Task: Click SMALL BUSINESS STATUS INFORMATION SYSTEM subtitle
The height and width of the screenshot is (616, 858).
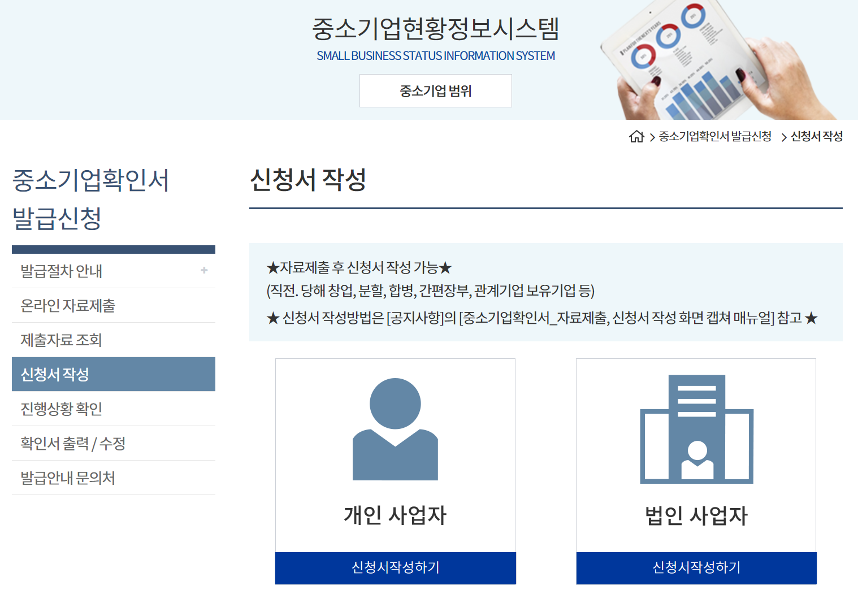Action: click(x=436, y=56)
